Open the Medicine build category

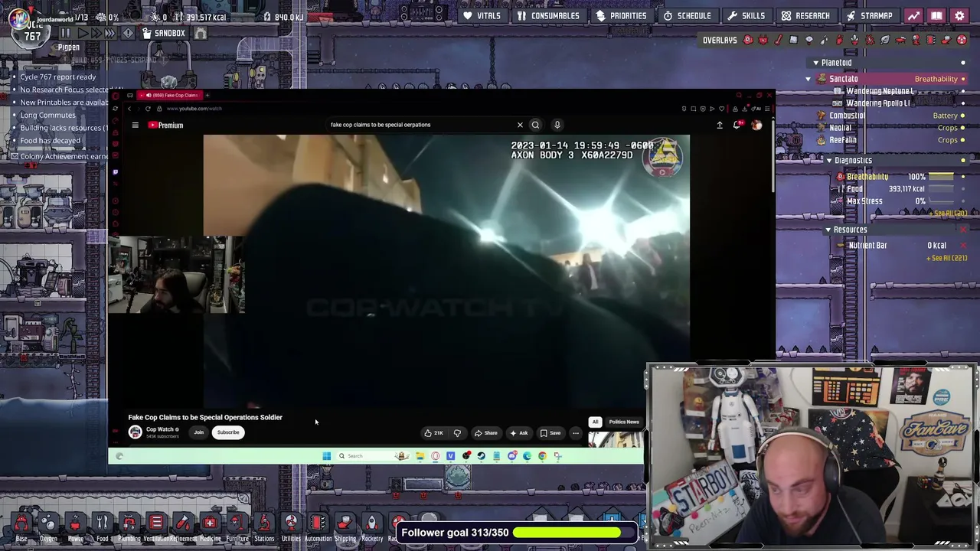[x=210, y=527]
